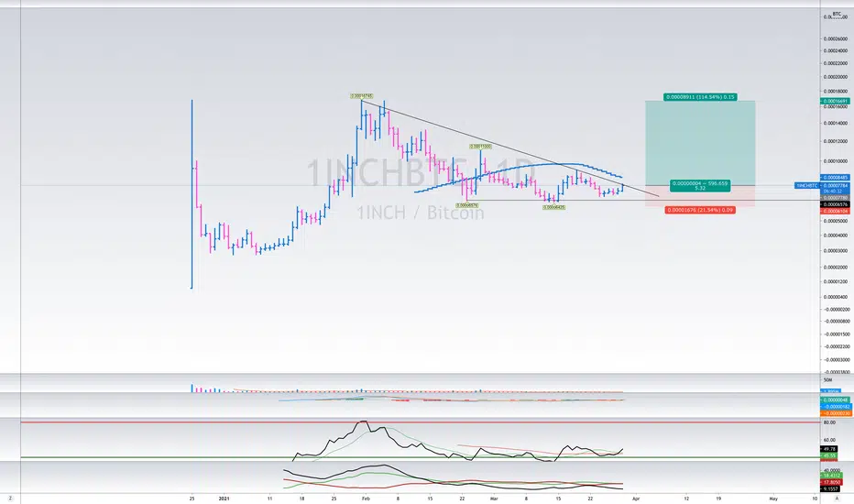
Task: Click the green 18.4312 indicator value tag
Action: [830, 476]
